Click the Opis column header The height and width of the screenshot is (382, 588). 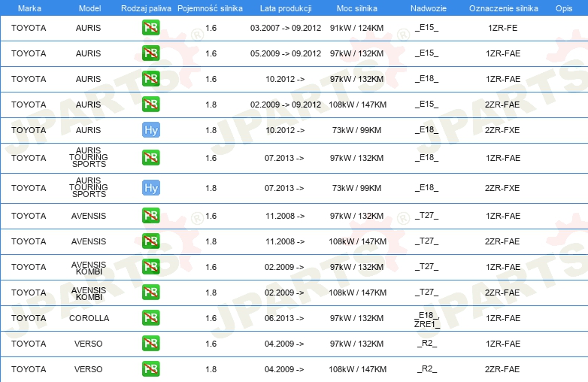(564, 8)
